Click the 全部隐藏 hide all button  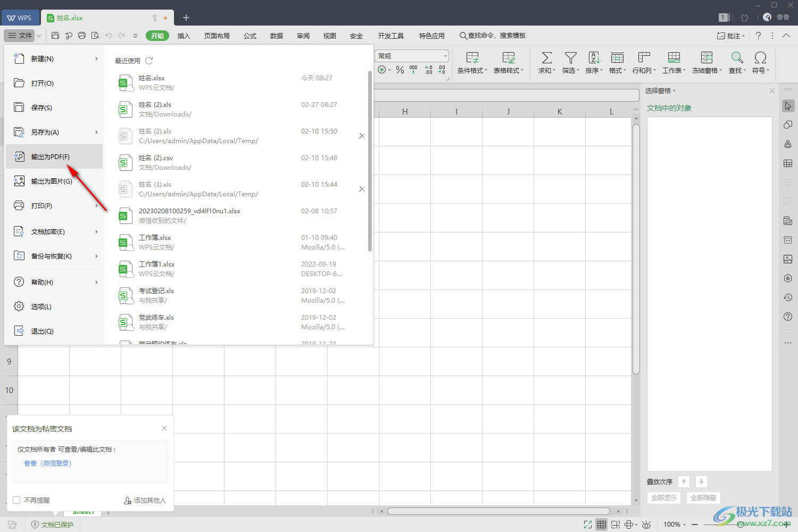click(703, 497)
